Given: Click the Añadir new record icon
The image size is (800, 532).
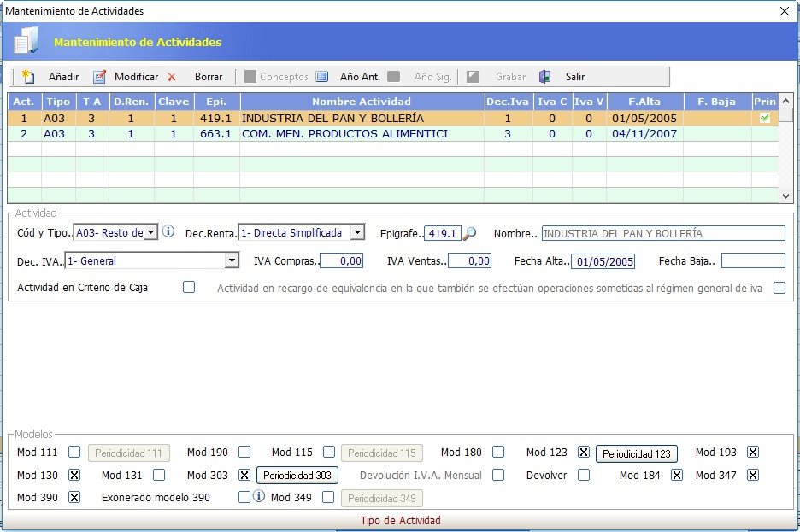Looking at the screenshot, I should [28, 77].
